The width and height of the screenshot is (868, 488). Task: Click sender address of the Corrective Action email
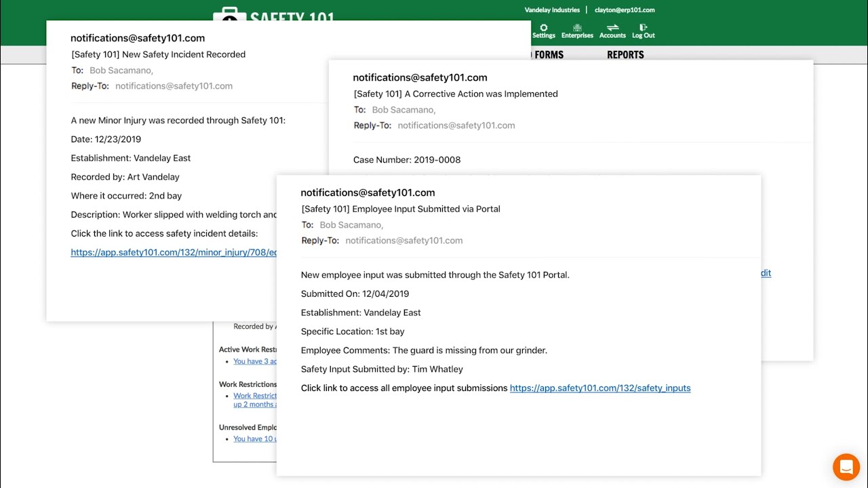pyautogui.click(x=420, y=77)
